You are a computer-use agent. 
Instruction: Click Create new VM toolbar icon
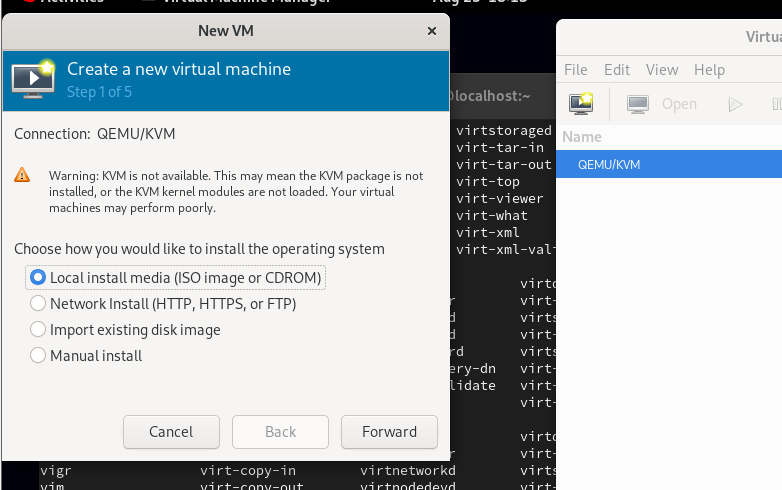tap(581, 104)
